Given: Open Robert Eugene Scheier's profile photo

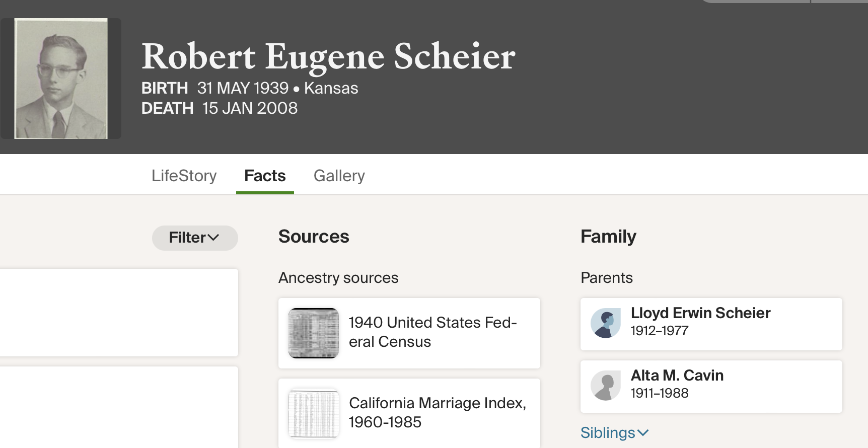Looking at the screenshot, I should pyautogui.click(x=61, y=79).
